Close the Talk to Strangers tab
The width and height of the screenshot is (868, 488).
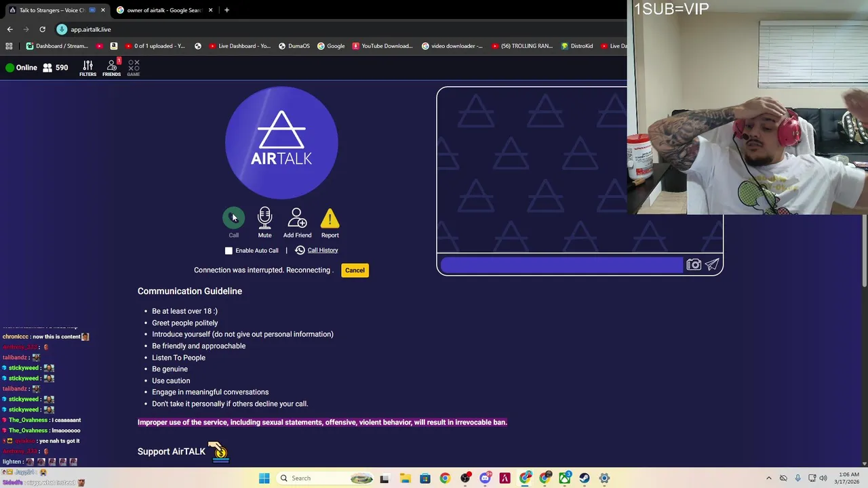coord(102,10)
